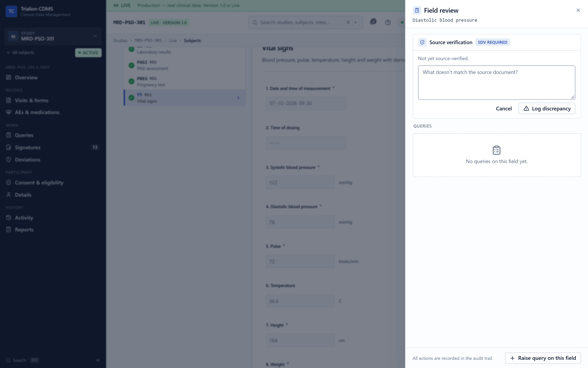Click the ACTIVE status badge
Viewport: 588px width, 368px height.
(88, 53)
